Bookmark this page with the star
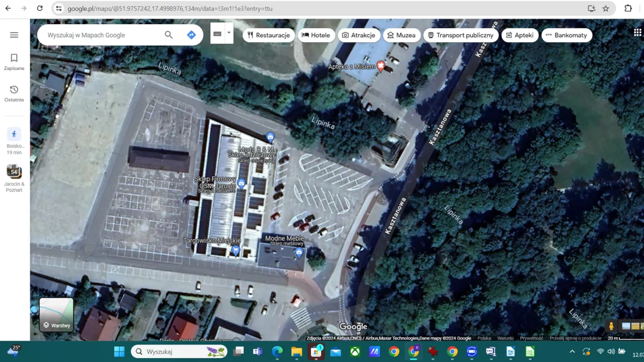This screenshot has height=362, width=644. [606, 9]
